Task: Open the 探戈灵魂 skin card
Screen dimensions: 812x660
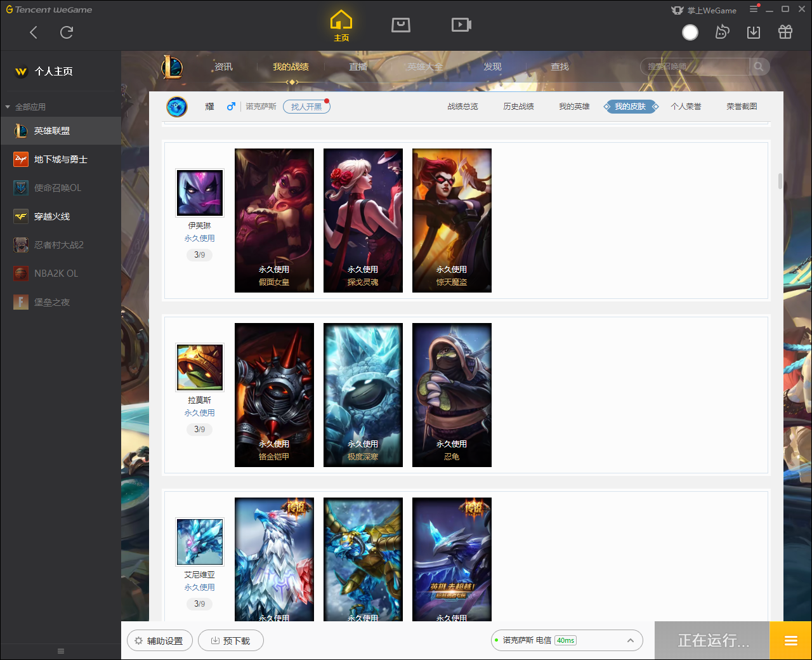Action: pos(363,220)
